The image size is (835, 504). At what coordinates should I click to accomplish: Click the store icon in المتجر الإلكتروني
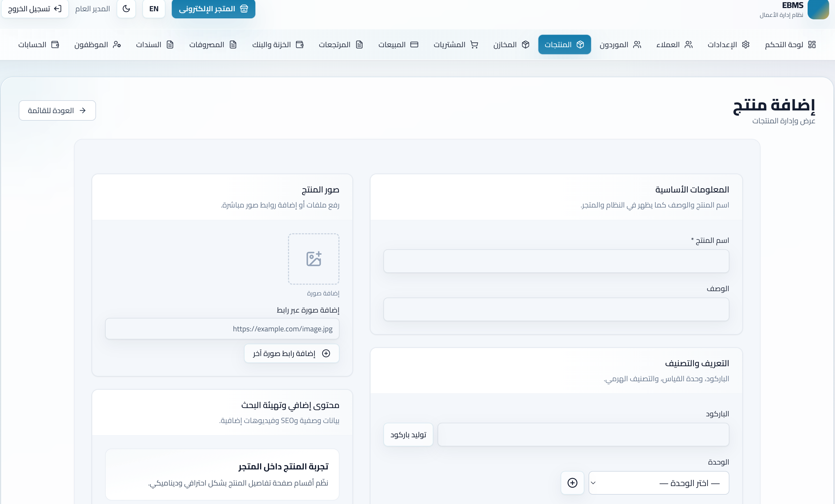coord(244,9)
